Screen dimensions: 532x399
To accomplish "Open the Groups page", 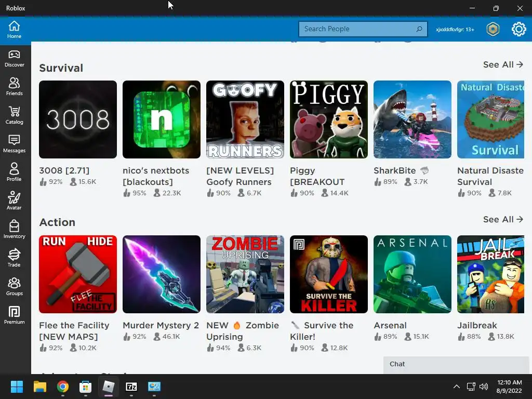I will tap(14, 287).
